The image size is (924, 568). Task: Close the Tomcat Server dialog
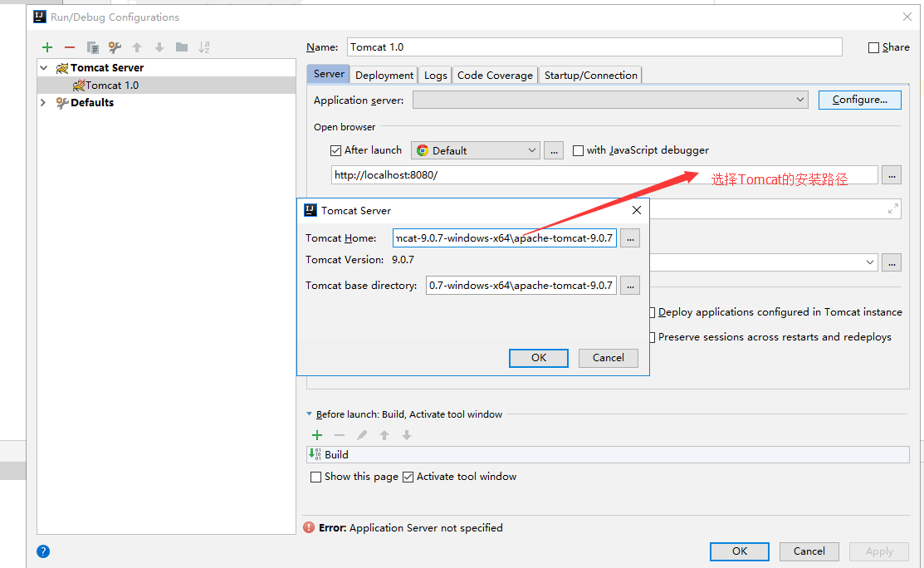(x=637, y=210)
